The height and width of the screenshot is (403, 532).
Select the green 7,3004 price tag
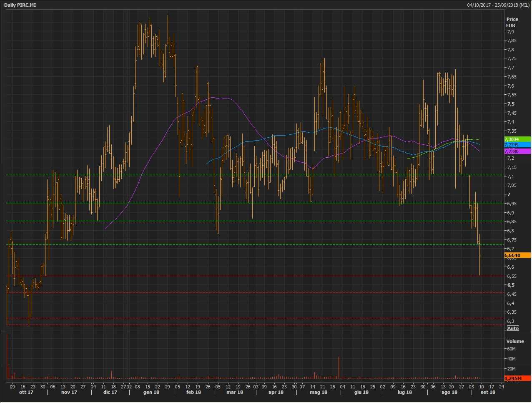517,139
